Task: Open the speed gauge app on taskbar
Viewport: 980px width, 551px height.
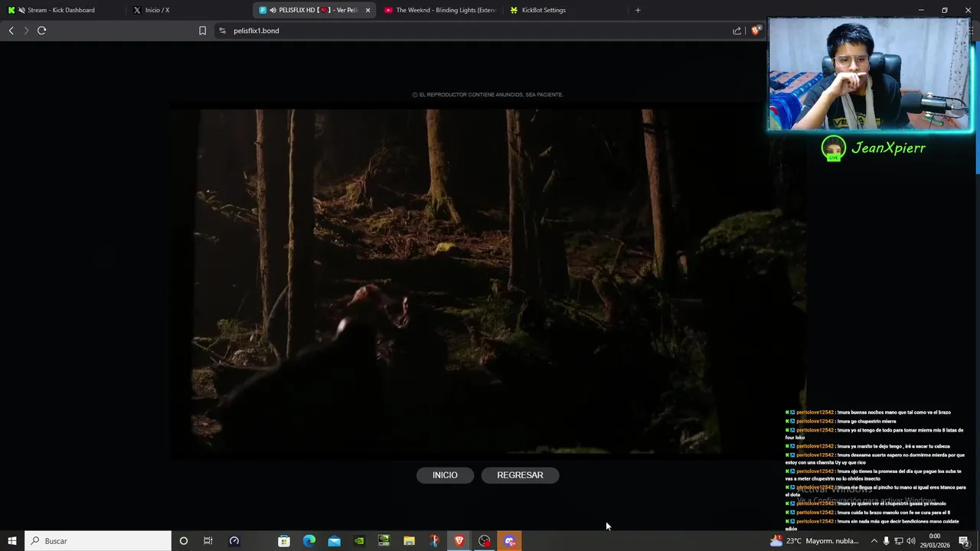Action: (x=234, y=541)
